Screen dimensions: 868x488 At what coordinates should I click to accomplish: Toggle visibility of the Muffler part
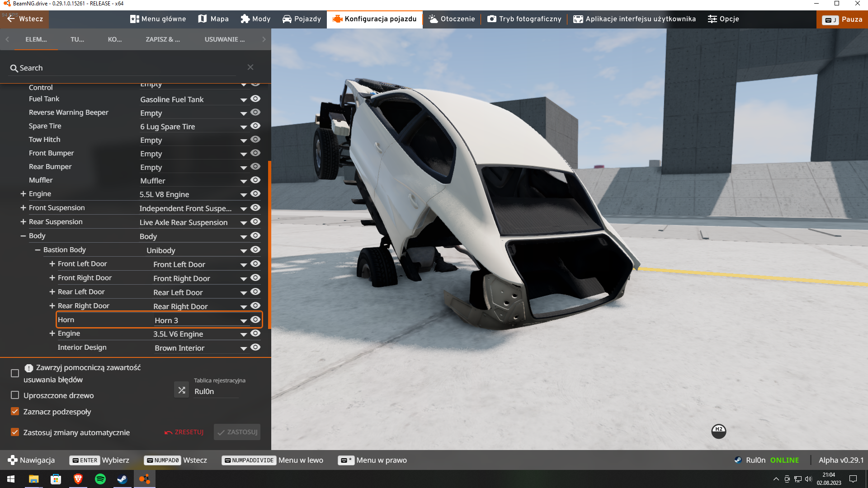(x=255, y=180)
